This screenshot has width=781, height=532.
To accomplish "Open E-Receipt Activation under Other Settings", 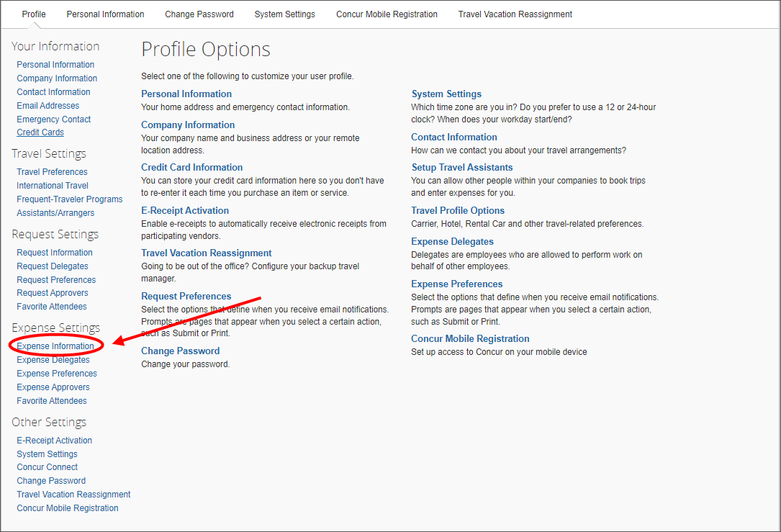I will coord(54,441).
